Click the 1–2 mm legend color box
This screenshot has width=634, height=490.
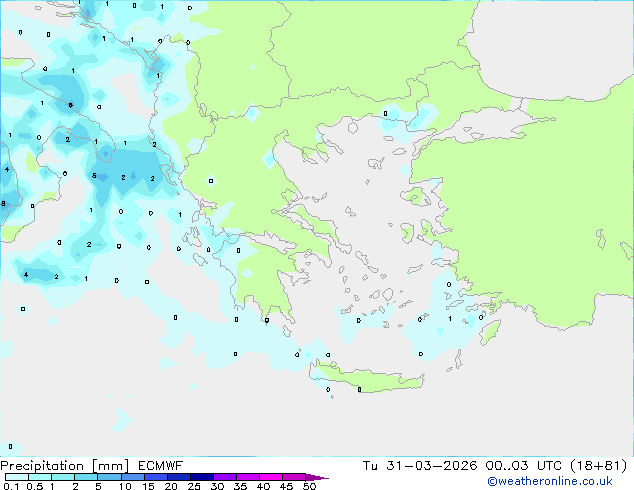tap(63, 477)
